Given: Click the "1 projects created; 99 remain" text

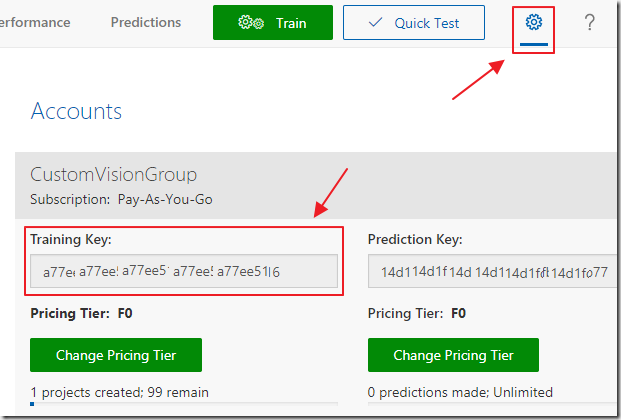Looking at the screenshot, I should [x=120, y=392].
